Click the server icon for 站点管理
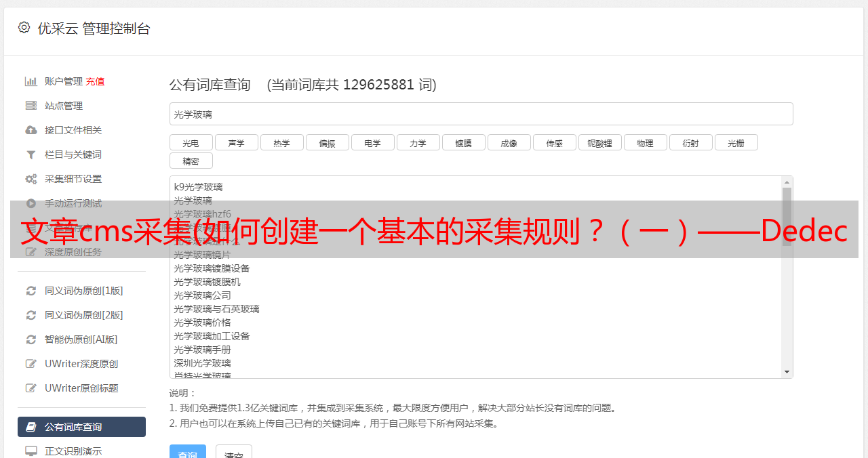This screenshot has width=868, height=458. 31,106
